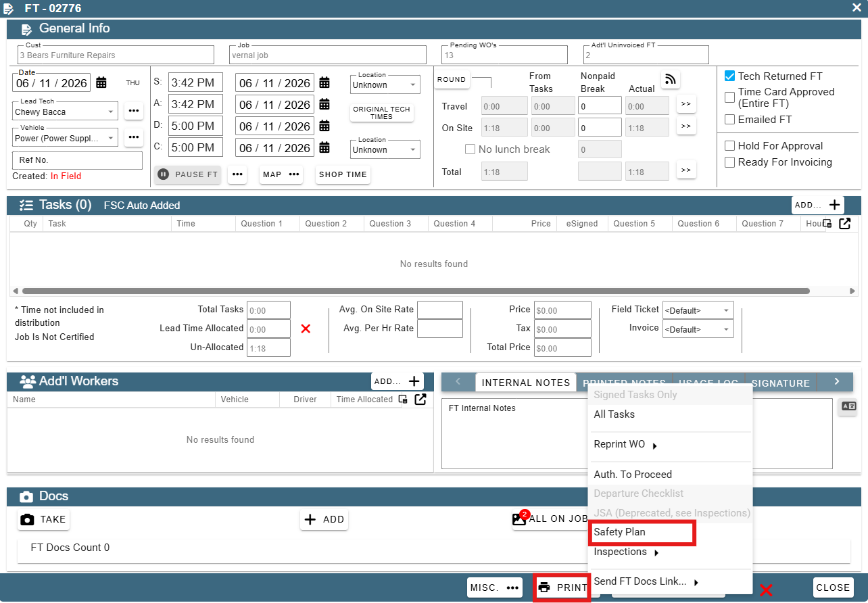
Task: Open the ellipsis menu beside Pause FT
Action: (237, 174)
